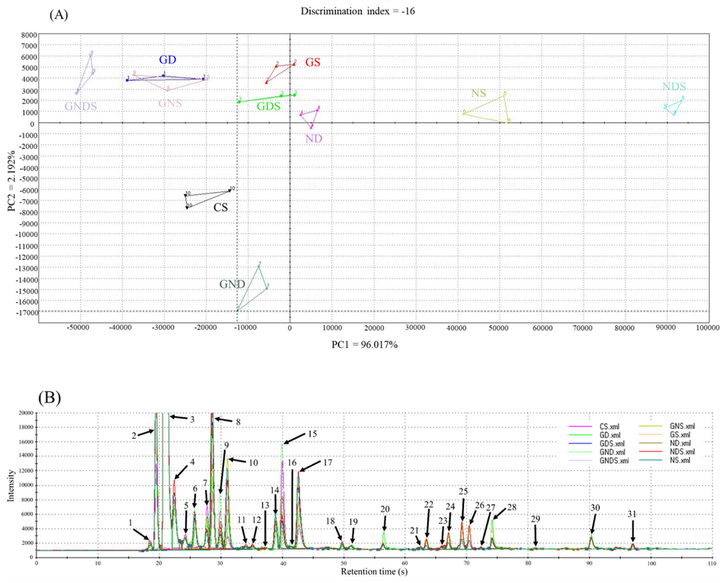Click the red line swatch beside NDS.xml
Image resolution: width=728 pixels, height=583 pixels.
(x=651, y=452)
